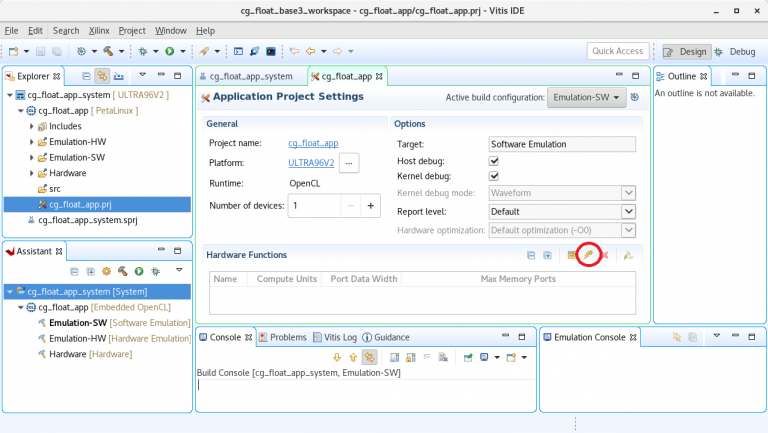Click the Quick Access search field
Viewport: 768px width, 433px height.
[617, 51]
